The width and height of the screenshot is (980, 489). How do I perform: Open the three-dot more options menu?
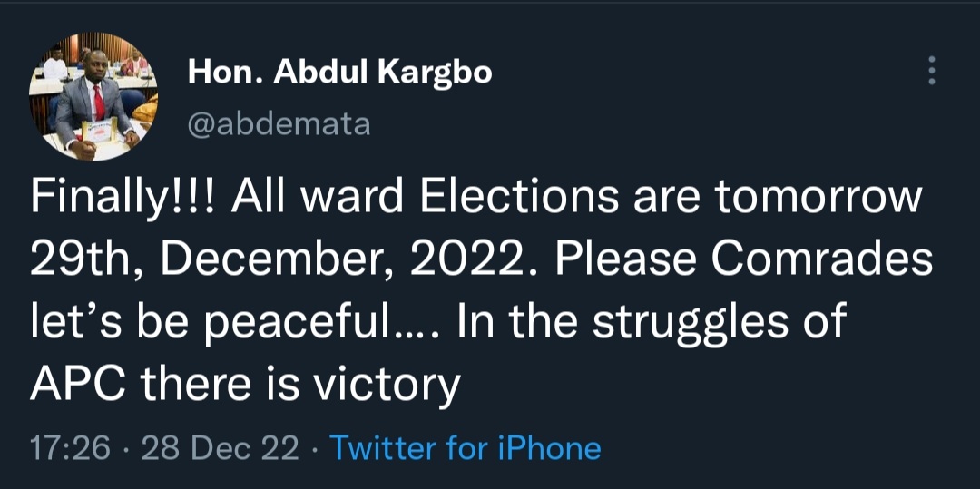click(931, 70)
